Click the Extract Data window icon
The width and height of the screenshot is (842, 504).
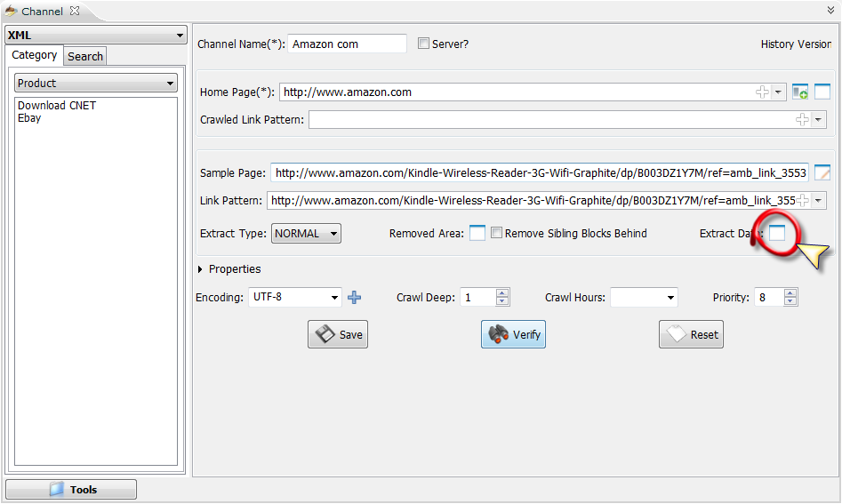tap(777, 233)
